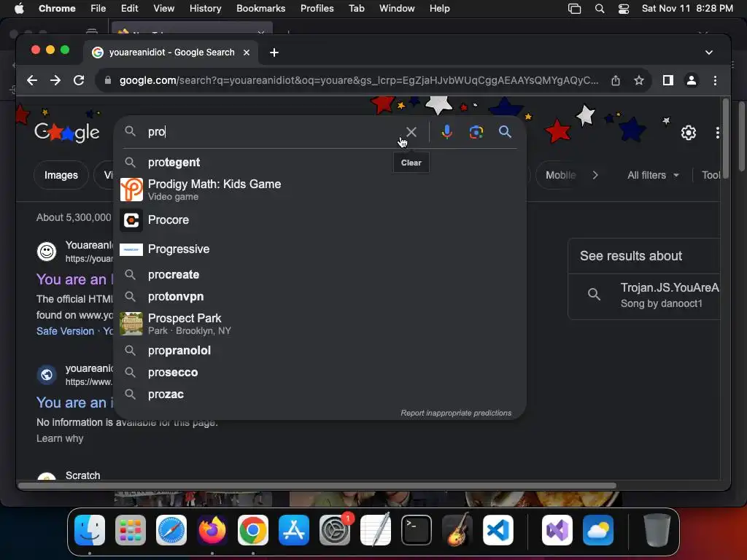The height and width of the screenshot is (560, 747).
Task: Choose the Procore suggestion
Action: [x=320, y=220]
